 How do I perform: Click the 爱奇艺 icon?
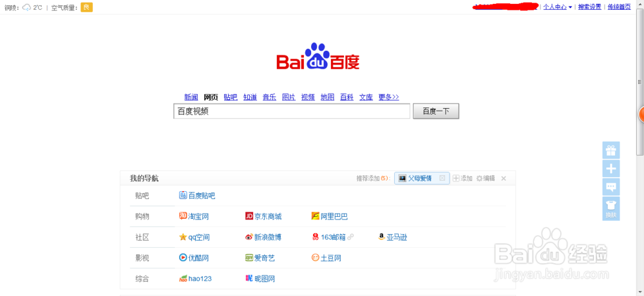pyautogui.click(x=249, y=258)
